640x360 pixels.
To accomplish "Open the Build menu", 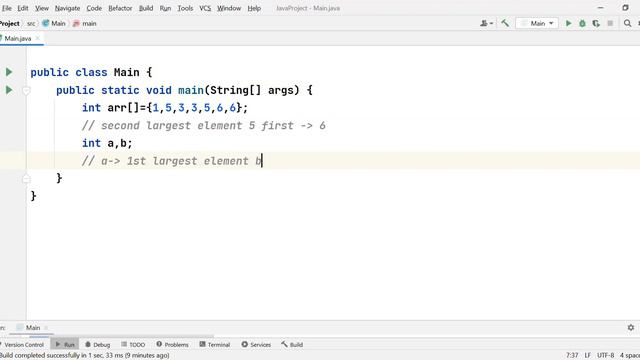I will (146, 8).
